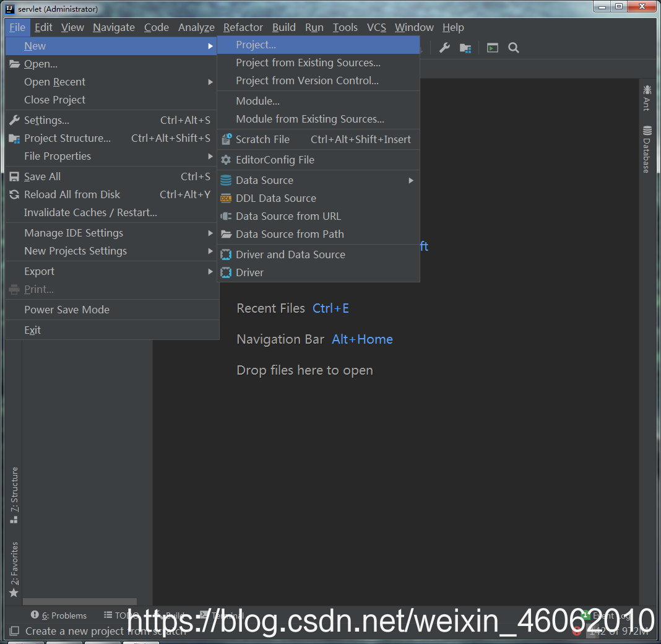The height and width of the screenshot is (644, 661).
Task: Select Data Source from URL
Action: pos(318,216)
